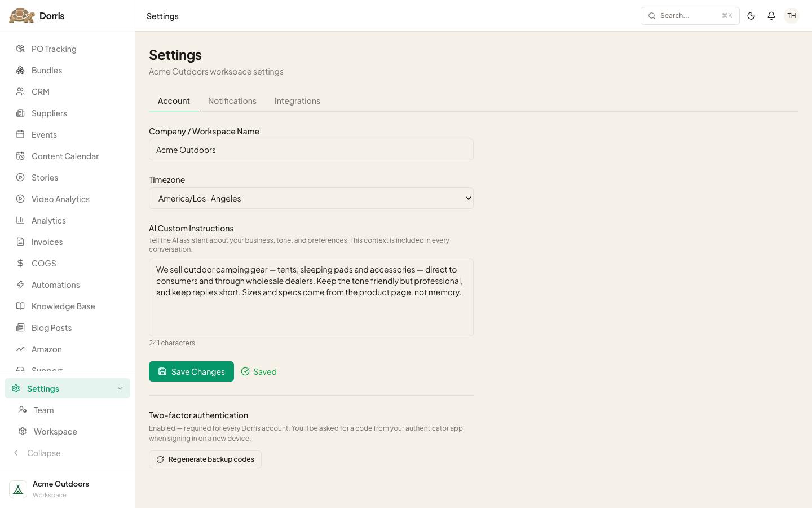
Task: Click the Automations lightning icon
Action: click(x=20, y=285)
